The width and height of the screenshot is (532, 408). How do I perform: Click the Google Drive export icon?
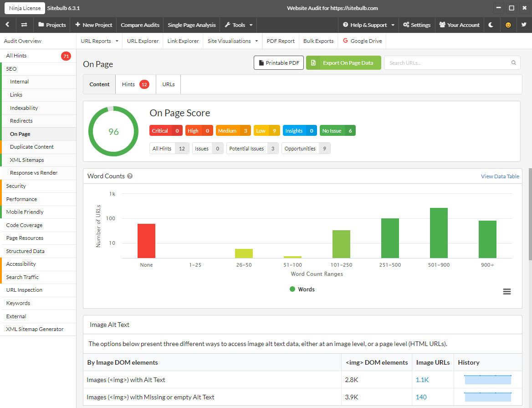coord(346,41)
